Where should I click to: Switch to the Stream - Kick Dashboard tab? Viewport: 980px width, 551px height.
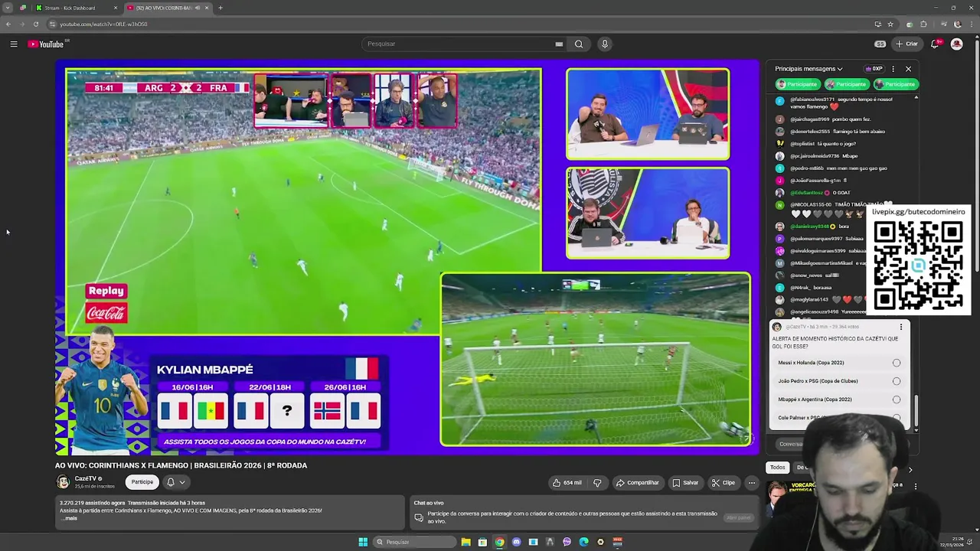75,8
